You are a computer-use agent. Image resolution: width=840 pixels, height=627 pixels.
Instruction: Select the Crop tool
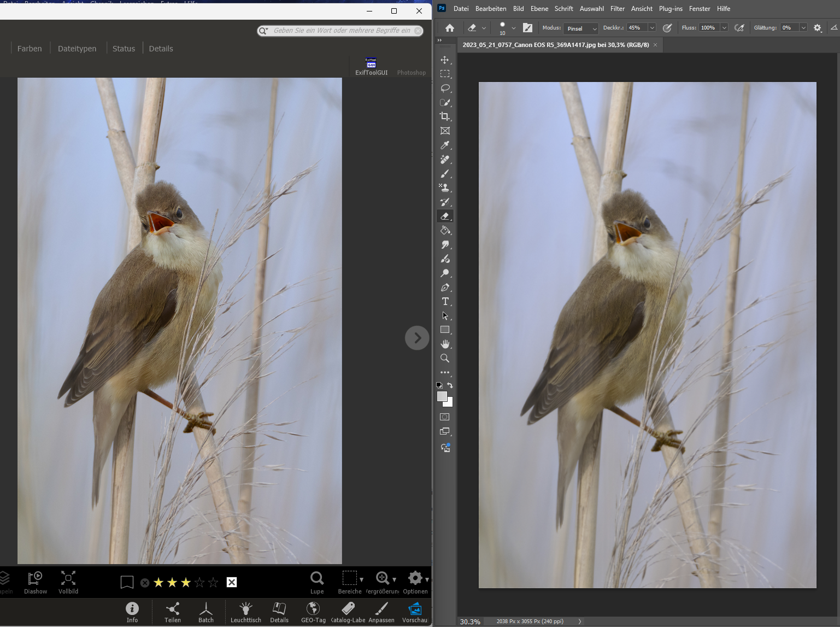coord(445,116)
